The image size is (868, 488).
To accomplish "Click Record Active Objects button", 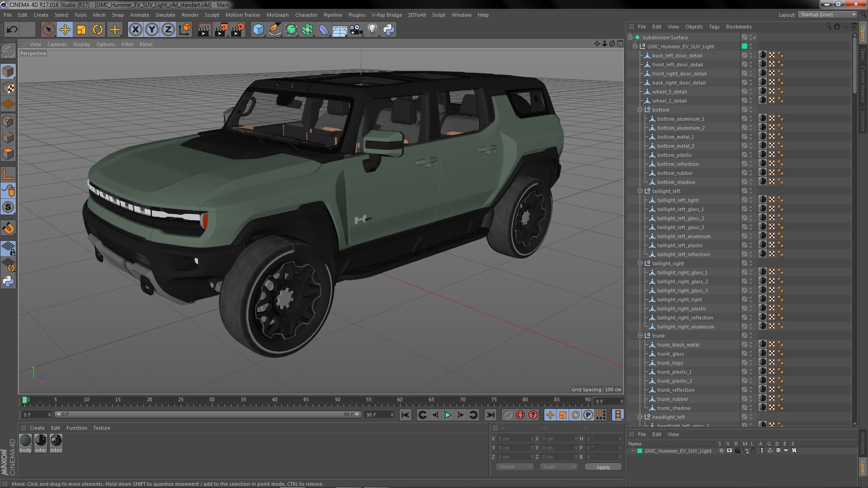I will [508, 415].
